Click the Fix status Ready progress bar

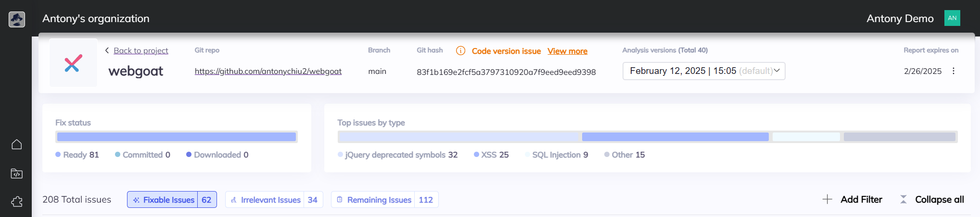point(176,137)
